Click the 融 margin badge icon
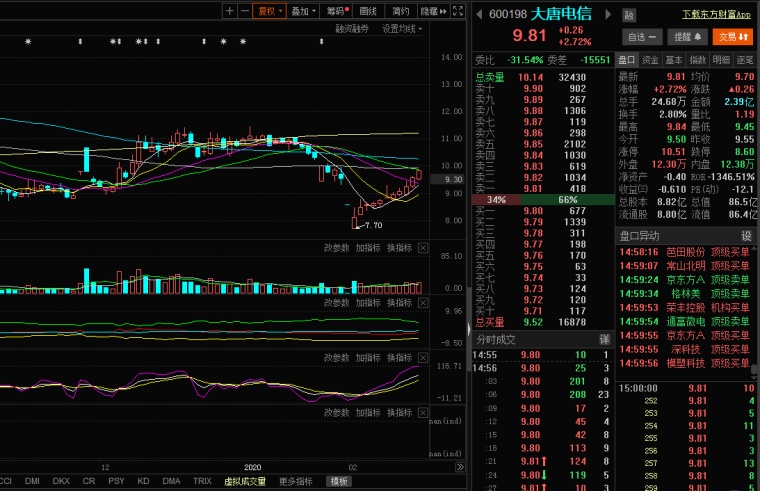The width and height of the screenshot is (760, 491). coord(629,15)
